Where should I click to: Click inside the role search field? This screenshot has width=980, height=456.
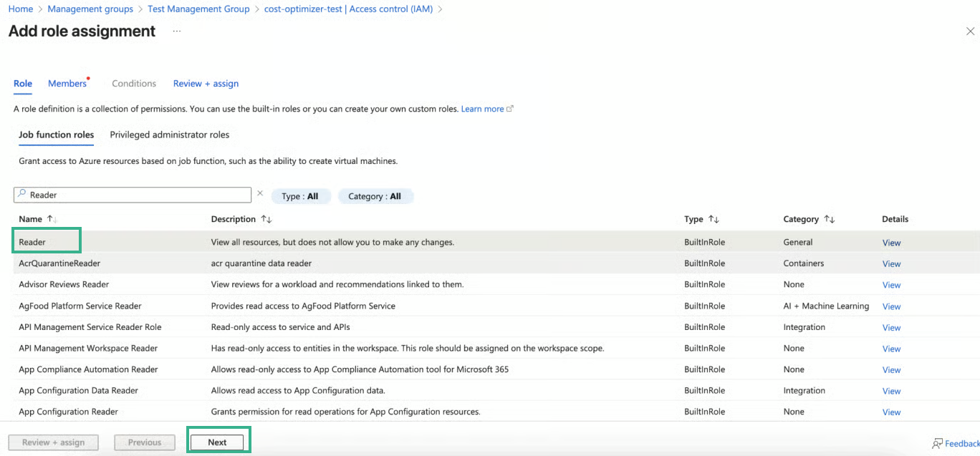coord(136,195)
